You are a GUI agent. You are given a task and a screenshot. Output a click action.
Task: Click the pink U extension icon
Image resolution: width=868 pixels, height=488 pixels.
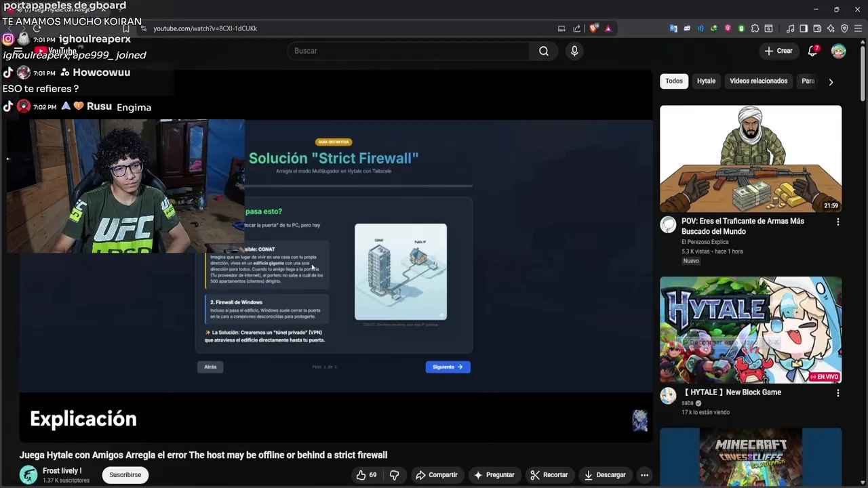pyautogui.click(x=728, y=28)
